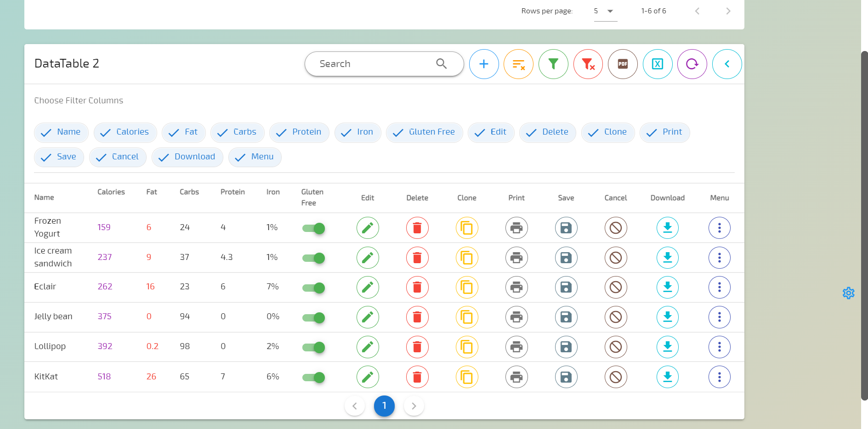Open the KitKat row menu

coord(720,377)
